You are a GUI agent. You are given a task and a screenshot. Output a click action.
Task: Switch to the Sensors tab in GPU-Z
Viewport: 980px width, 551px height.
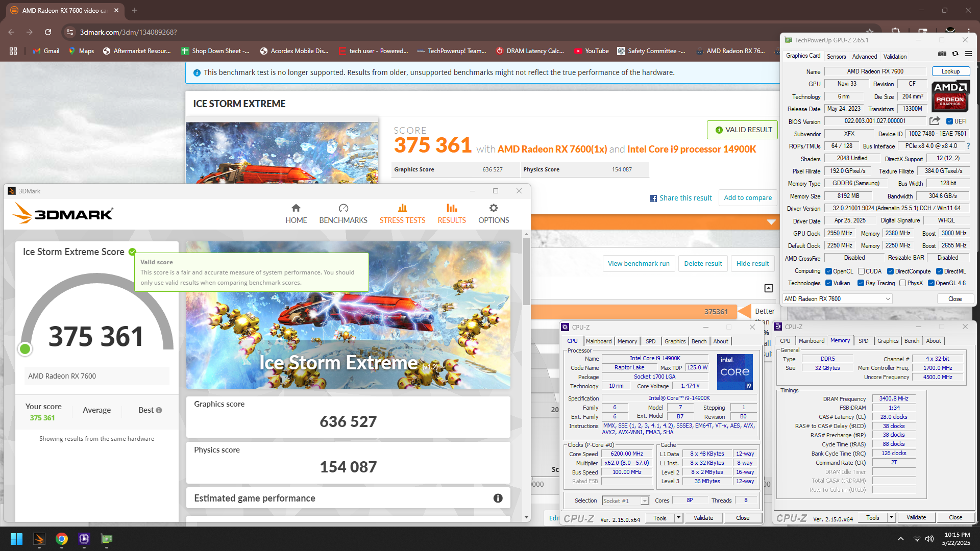836,57
